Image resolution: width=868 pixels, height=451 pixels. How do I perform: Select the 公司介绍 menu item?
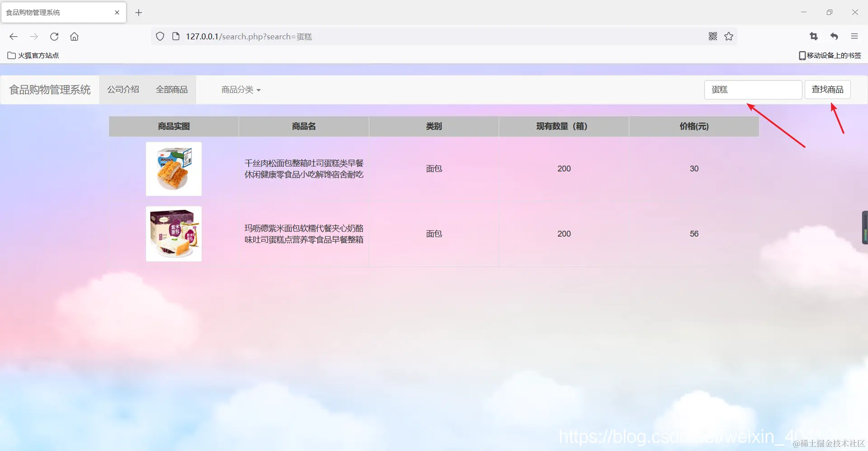pos(123,89)
